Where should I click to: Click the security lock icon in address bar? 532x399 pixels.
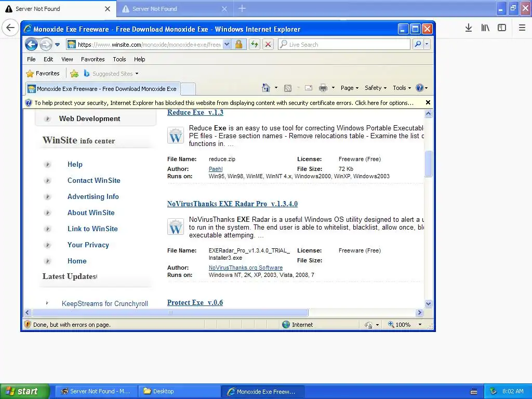(x=239, y=45)
